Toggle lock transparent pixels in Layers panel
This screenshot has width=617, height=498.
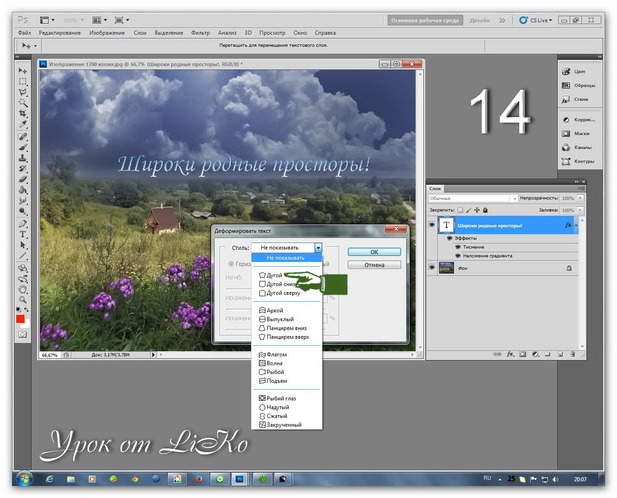460,210
